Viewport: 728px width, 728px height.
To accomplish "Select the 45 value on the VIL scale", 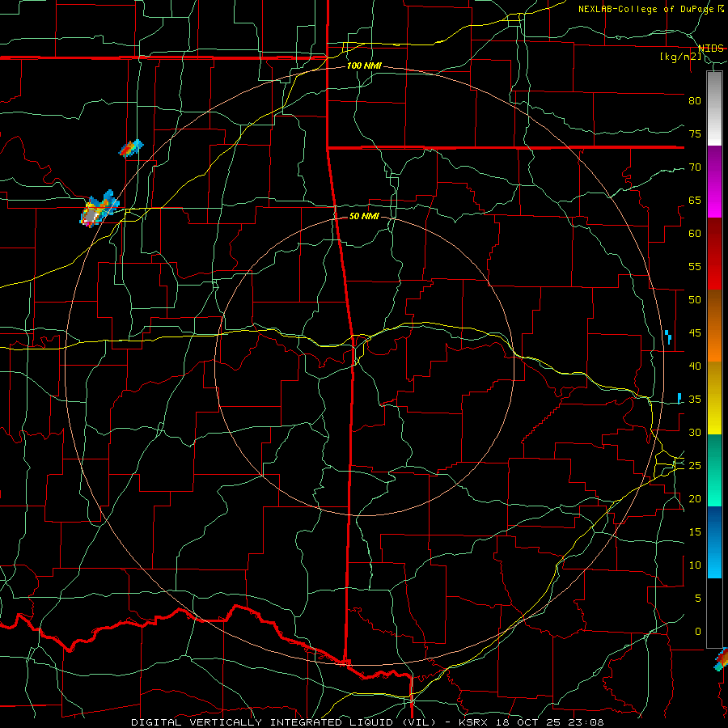I will coord(695,333).
